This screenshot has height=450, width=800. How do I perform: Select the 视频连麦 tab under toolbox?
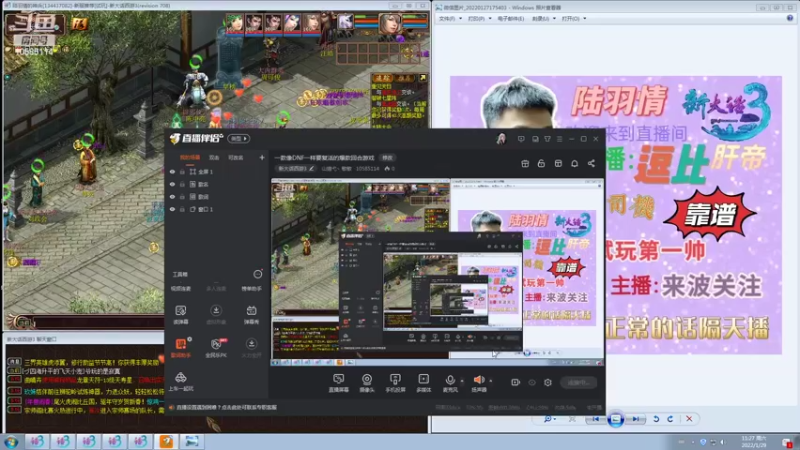pos(181,289)
